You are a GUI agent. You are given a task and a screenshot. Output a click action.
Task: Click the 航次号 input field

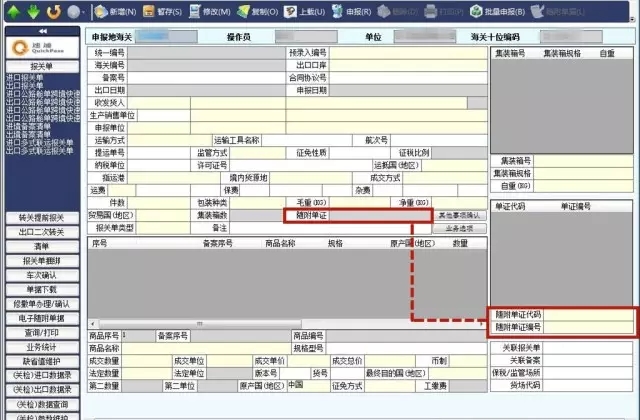pos(439,140)
